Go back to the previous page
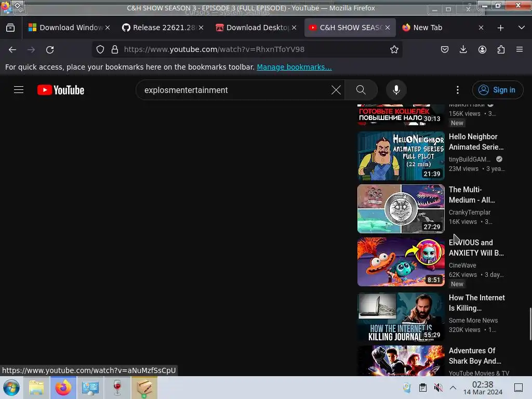The height and width of the screenshot is (399, 532). point(12,49)
